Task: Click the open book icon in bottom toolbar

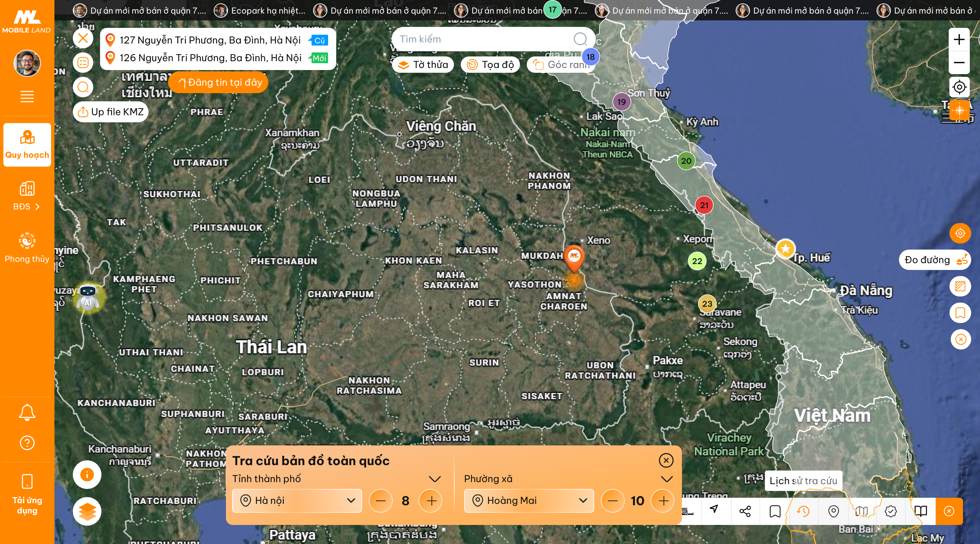Action: pos(921,511)
